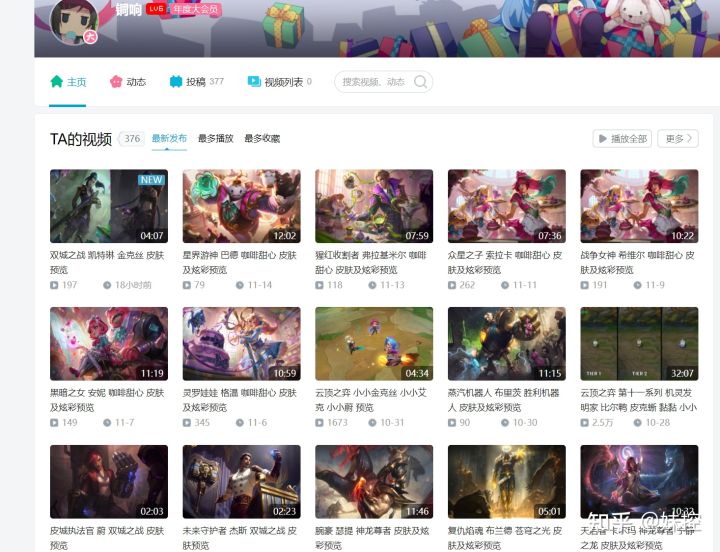Click the play count icon beside 118
This screenshot has height=552, width=720.
click(x=320, y=285)
